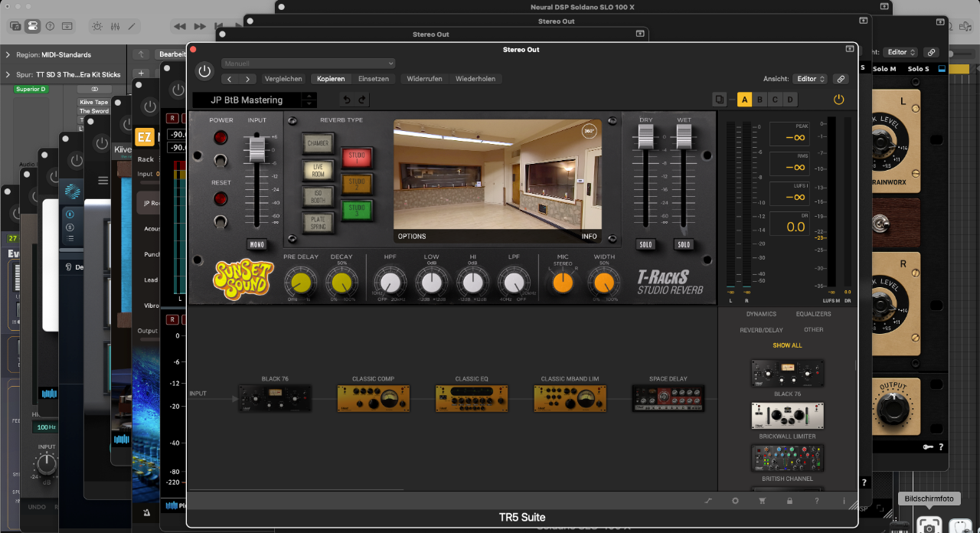Click the Kopieren button
The image size is (980, 533).
(x=331, y=79)
